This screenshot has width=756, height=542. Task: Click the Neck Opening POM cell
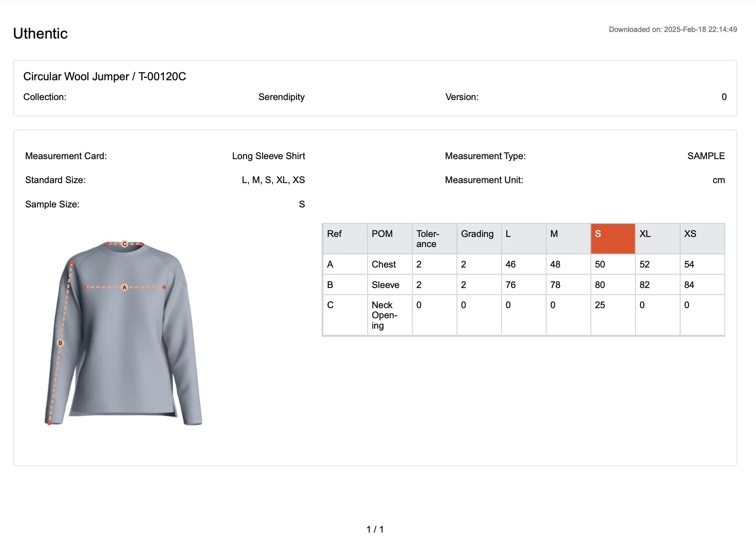(390, 315)
